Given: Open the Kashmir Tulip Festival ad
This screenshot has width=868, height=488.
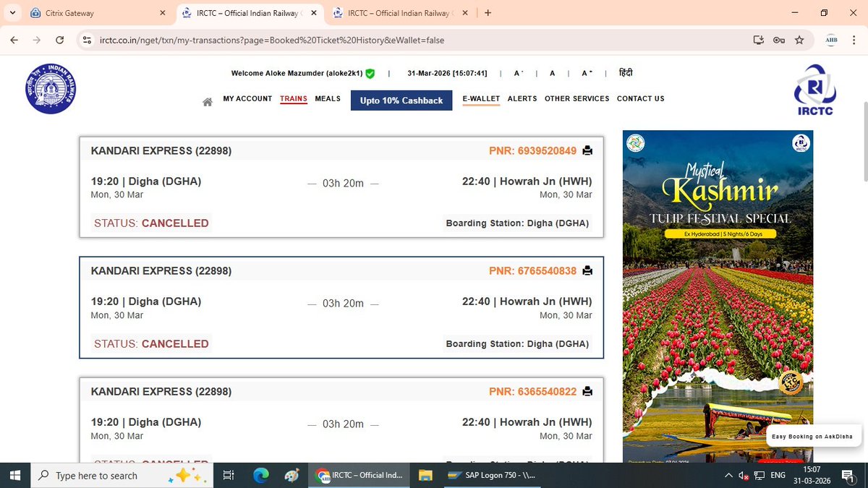Looking at the screenshot, I should tap(718, 296).
